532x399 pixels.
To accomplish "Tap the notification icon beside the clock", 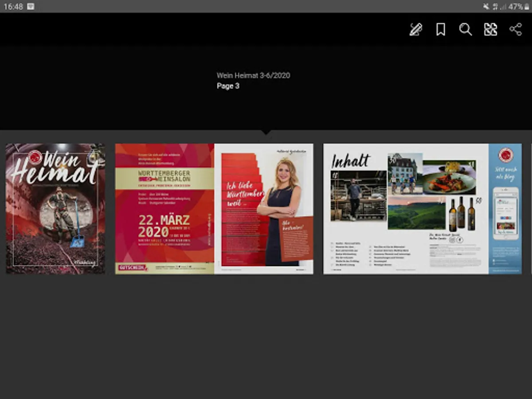I will tap(31, 7).
